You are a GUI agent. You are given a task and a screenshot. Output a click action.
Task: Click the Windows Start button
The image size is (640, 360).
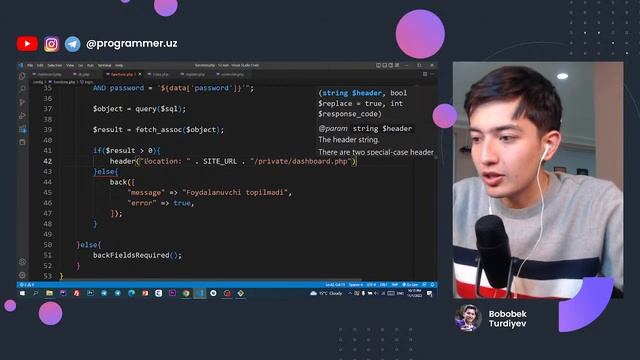pos(22,293)
